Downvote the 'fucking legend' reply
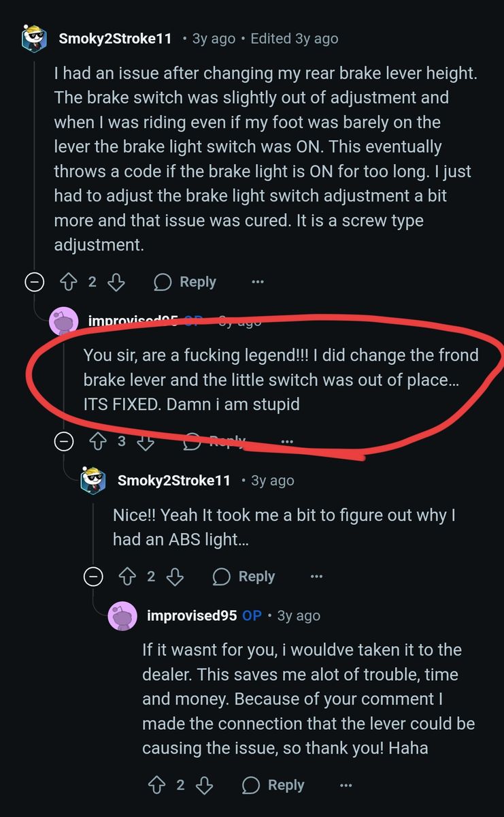 point(145,441)
